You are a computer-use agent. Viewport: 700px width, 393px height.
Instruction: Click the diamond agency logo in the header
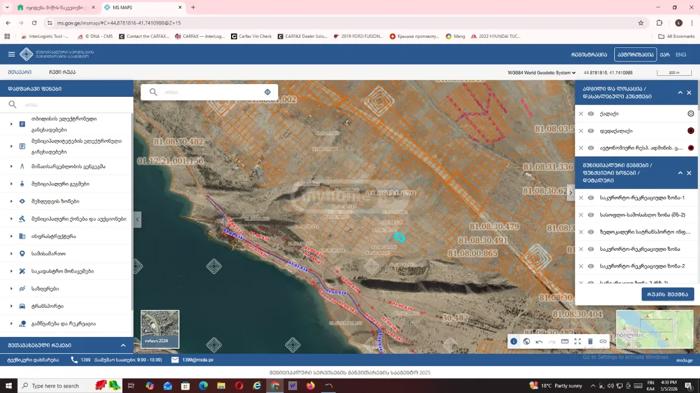(26, 54)
